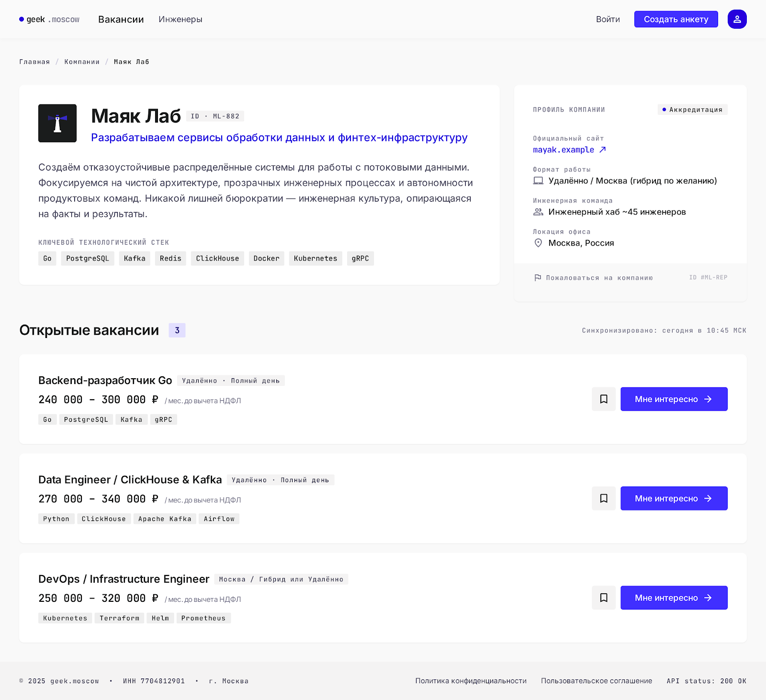Viewport: 766px width, 700px height.
Task: Open the Инженеры nav item
Action: [x=180, y=19]
